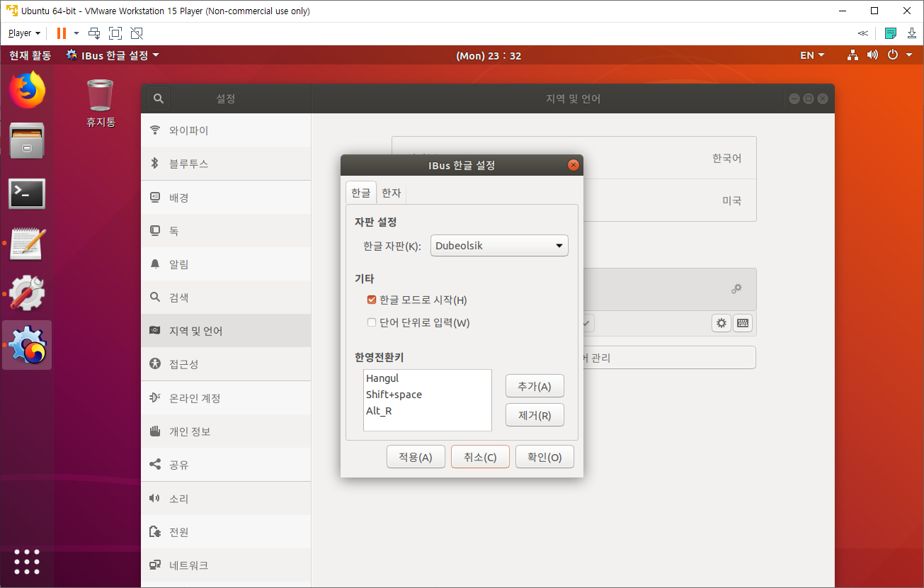
Task: Click VMware unity mode icon
Action: [x=137, y=33]
